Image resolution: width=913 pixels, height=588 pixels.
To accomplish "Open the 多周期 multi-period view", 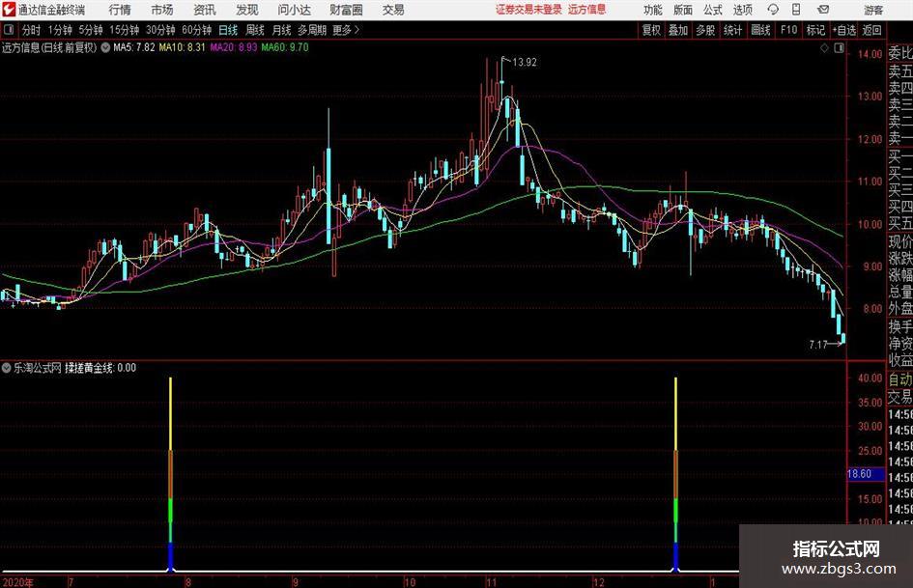I will 312,30.
